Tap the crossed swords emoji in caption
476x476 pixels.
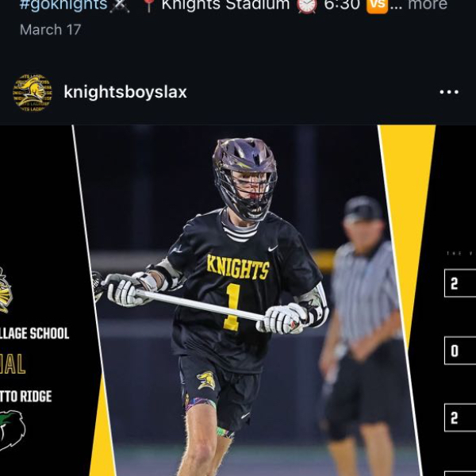[x=119, y=6]
